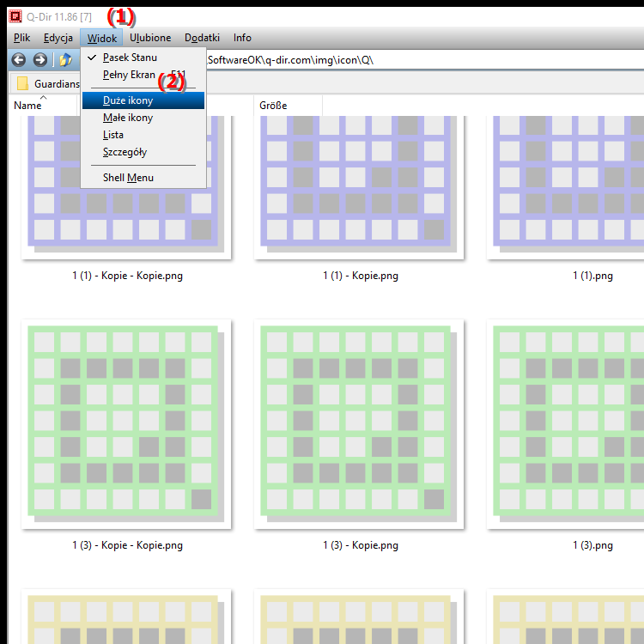Choose Pełny Ekran fullscreen option

(143, 75)
